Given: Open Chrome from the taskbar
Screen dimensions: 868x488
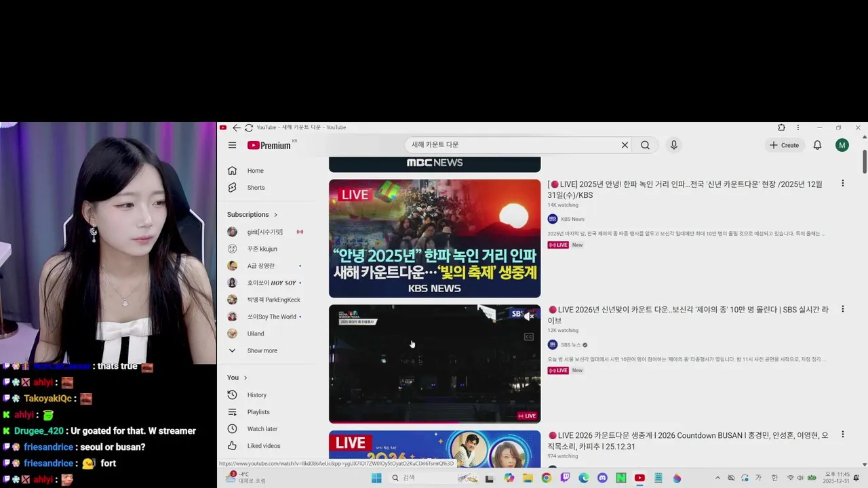Looking at the screenshot, I should point(547,478).
